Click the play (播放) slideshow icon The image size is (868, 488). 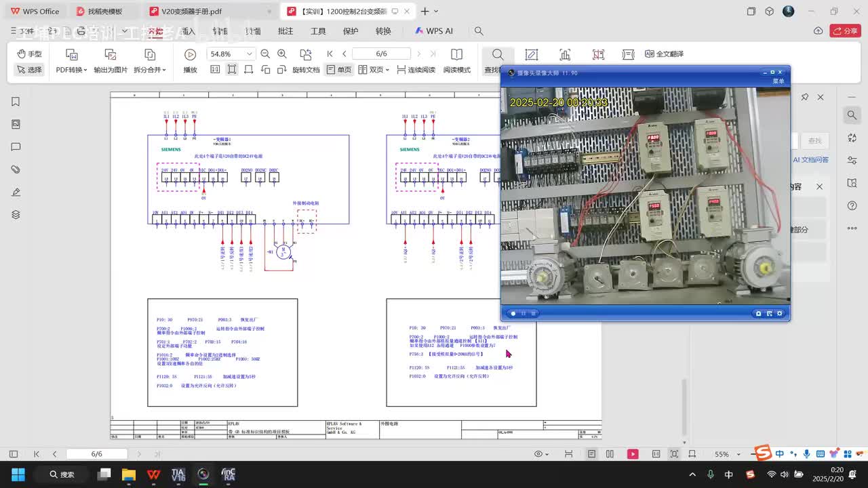point(190,54)
